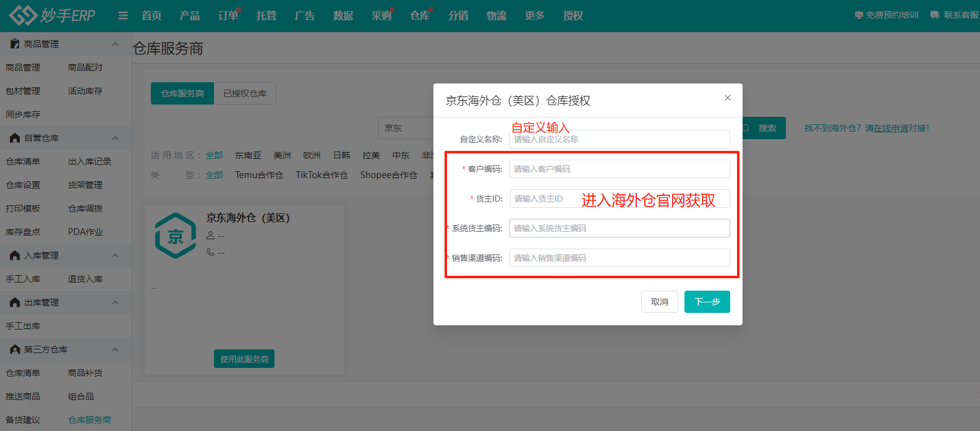Collapse the 商品管理 sidebar section

115,44
